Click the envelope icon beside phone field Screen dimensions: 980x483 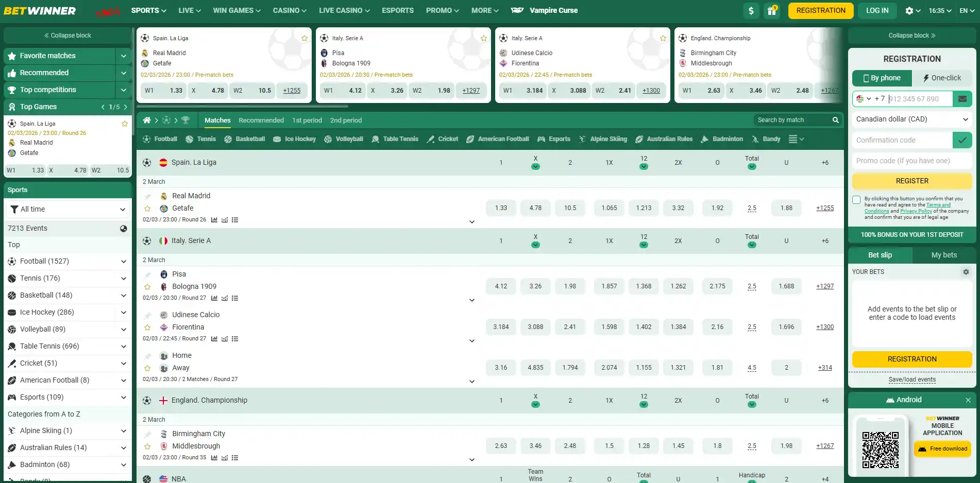click(x=962, y=99)
